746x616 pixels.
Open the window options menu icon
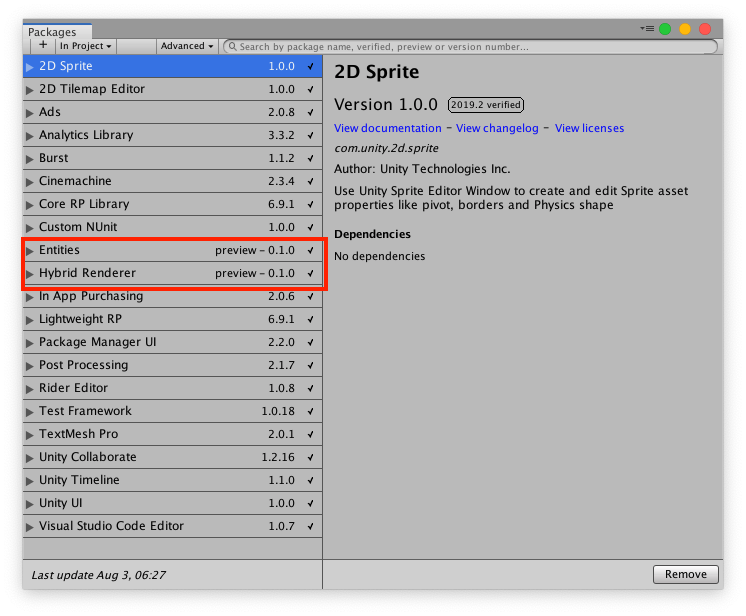click(x=647, y=29)
